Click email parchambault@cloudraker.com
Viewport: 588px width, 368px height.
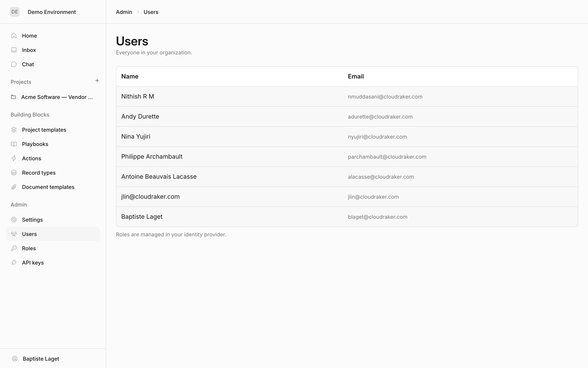[387, 157]
